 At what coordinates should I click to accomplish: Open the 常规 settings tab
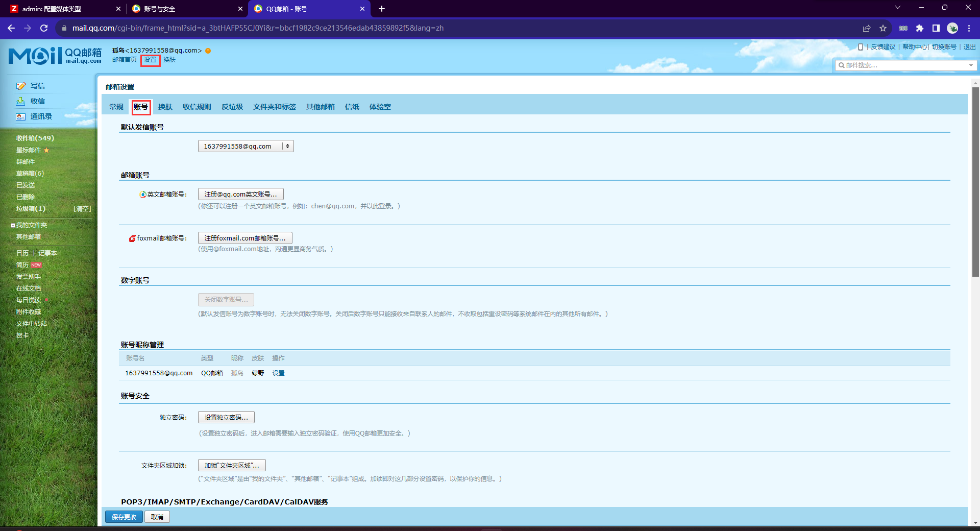pos(116,107)
